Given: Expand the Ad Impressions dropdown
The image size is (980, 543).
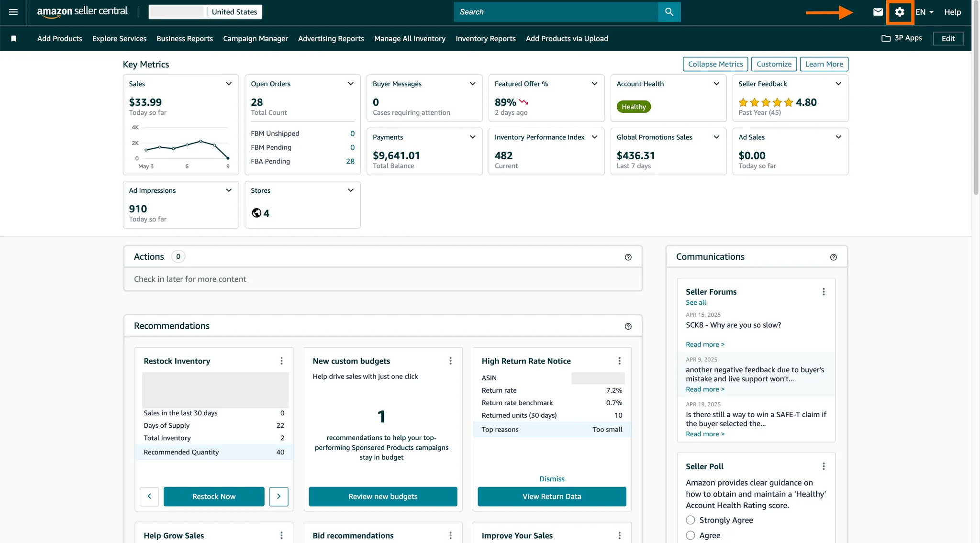Looking at the screenshot, I should [229, 190].
